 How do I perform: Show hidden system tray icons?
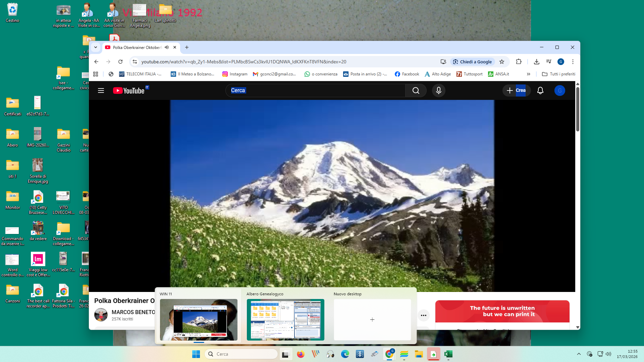coord(579,354)
